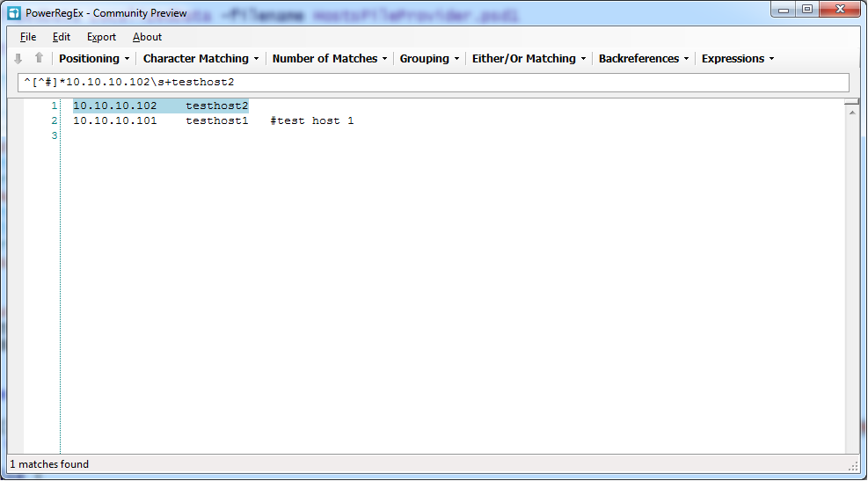868x481 pixels.
Task: Maximize the PowerRegEx window
Action: coord(806,10)
